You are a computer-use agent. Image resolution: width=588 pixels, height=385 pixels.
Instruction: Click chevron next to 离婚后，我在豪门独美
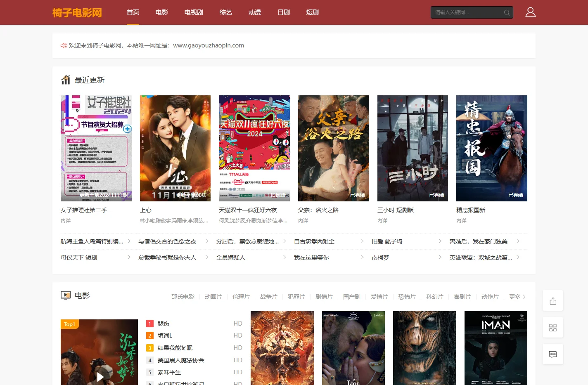(x=517, y=241)
